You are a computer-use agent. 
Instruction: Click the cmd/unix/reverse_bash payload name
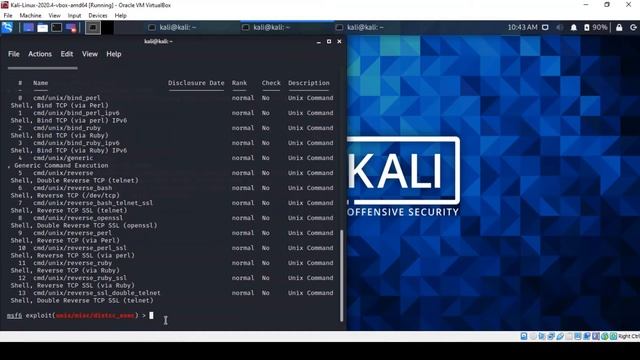tap(73, 188)
